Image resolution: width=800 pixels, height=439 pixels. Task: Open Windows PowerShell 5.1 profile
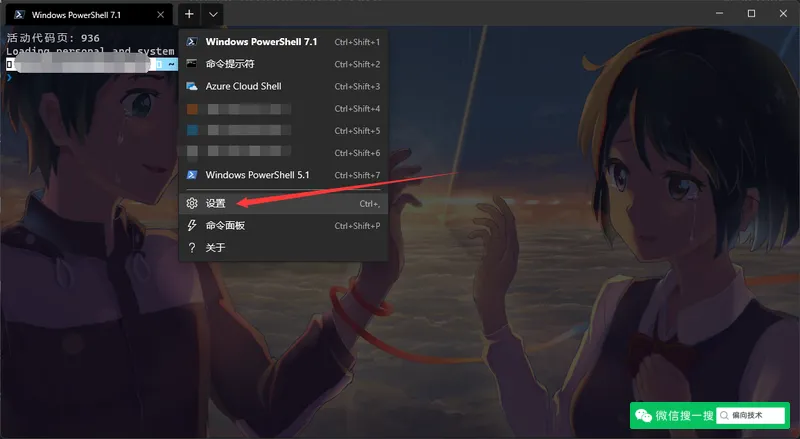click(x=283, y=175)
